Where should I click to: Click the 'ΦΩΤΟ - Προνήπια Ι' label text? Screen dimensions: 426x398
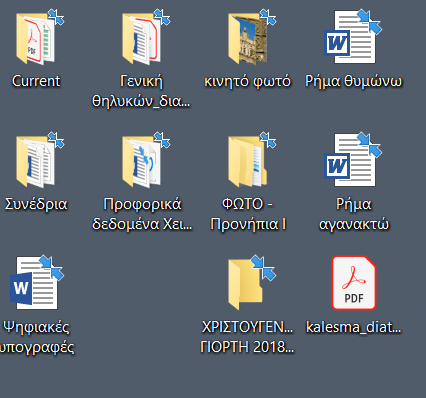tap(248, 214)
